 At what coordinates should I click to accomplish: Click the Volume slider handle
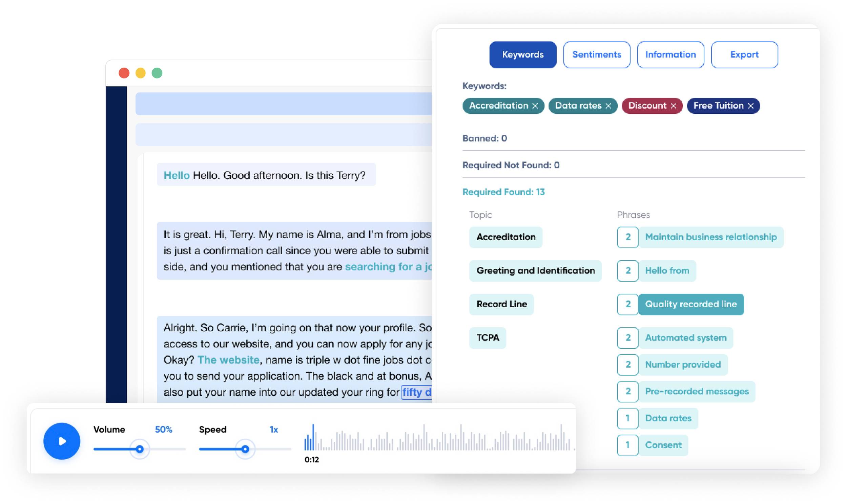coord(139,449)
